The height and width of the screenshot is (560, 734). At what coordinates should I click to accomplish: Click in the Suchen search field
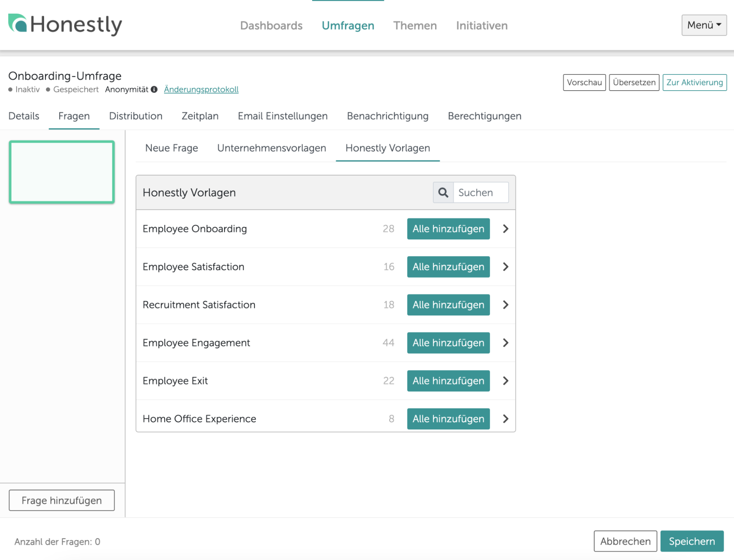(481, 192)
